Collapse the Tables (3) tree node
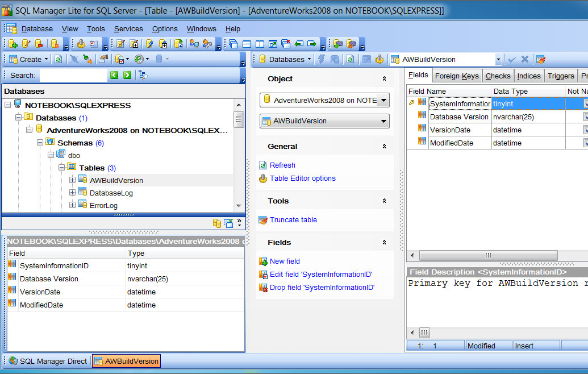 [x=61, y=168]
